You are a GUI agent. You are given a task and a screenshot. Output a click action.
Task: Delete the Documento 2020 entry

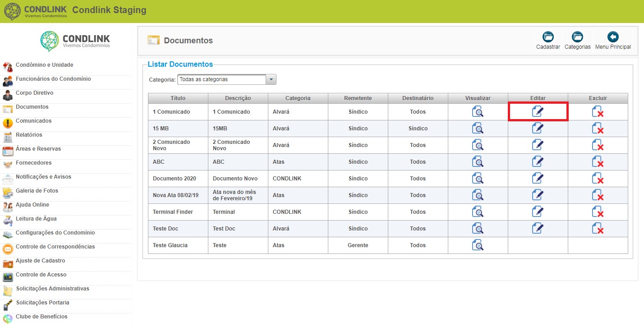click(598, 178)
